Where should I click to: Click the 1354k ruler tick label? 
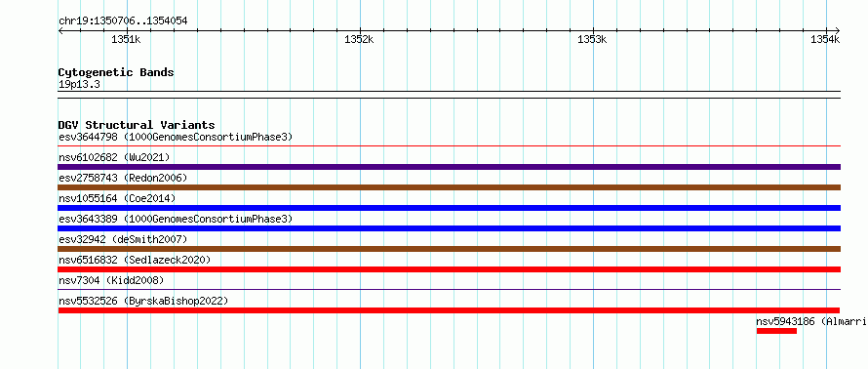tap(825, 39)
